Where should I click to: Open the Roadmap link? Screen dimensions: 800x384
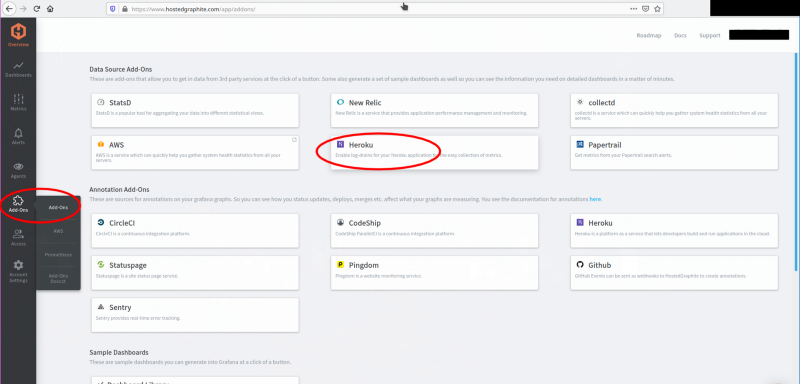click(649, 36)
